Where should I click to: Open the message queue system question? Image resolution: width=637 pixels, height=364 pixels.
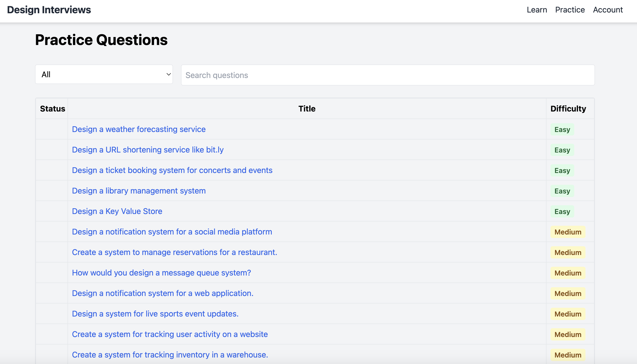click(x=161, y=273)
